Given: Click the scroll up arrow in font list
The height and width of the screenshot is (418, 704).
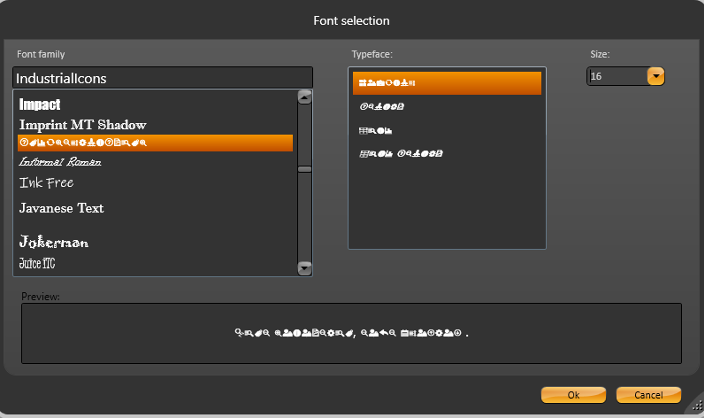Looking at the screenshot, I should (x=305, y=97).
